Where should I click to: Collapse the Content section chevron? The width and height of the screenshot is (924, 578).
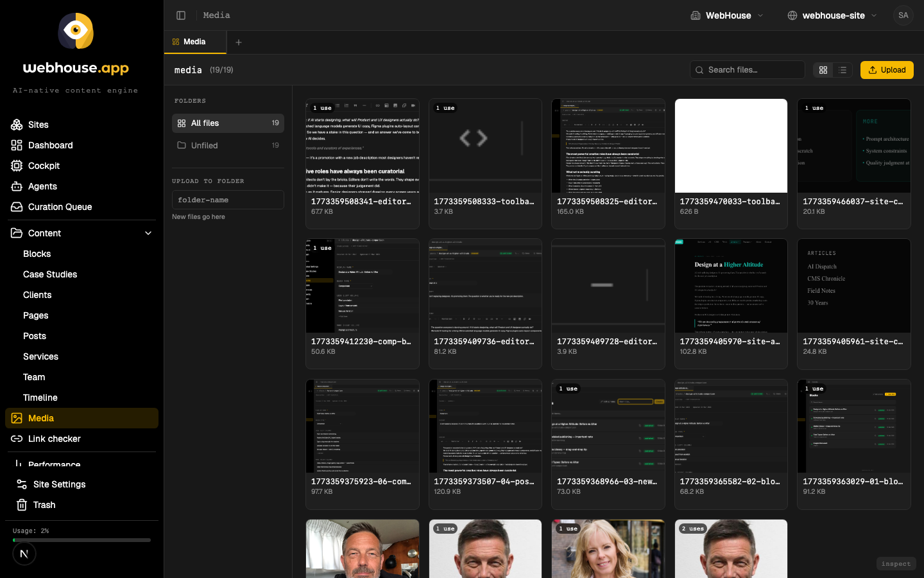pyautogui.click(x=148, y=233)
